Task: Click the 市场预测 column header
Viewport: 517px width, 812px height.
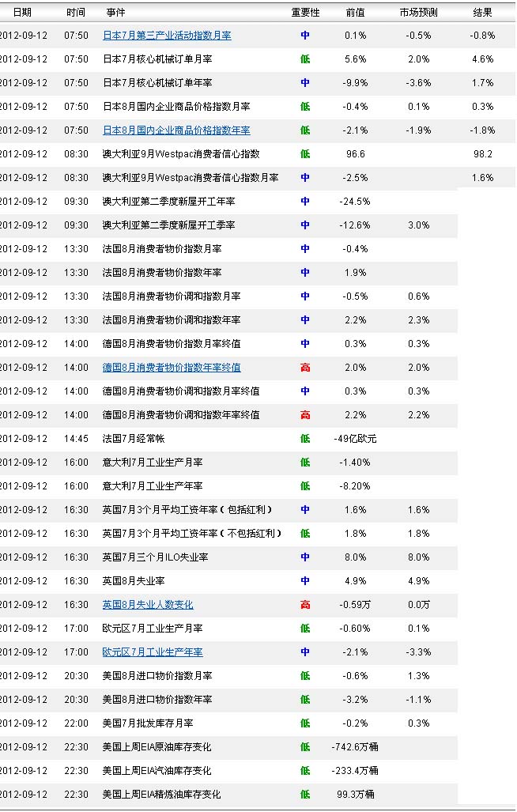Action: pos(418,13)
